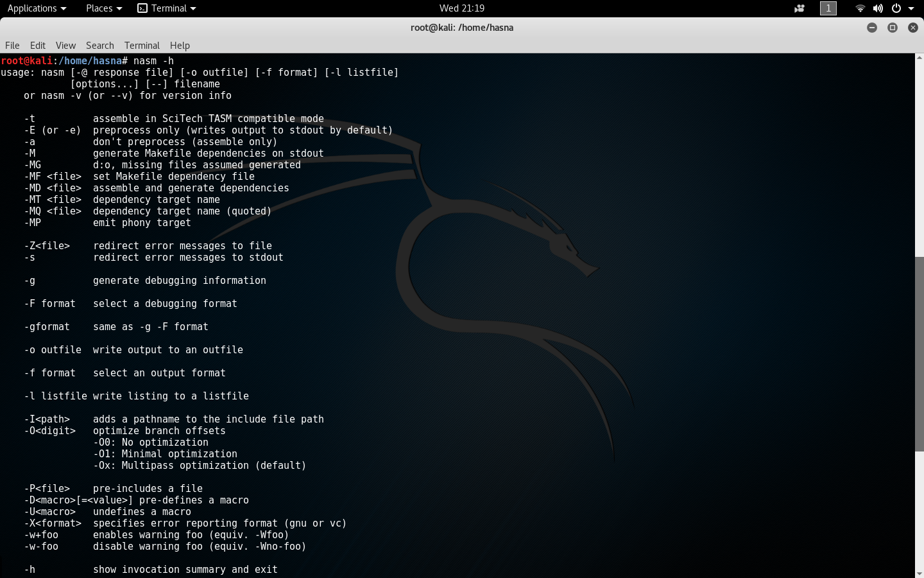Click 'write output to an outfile' text

pyautogui.click(x=168, y=350)
